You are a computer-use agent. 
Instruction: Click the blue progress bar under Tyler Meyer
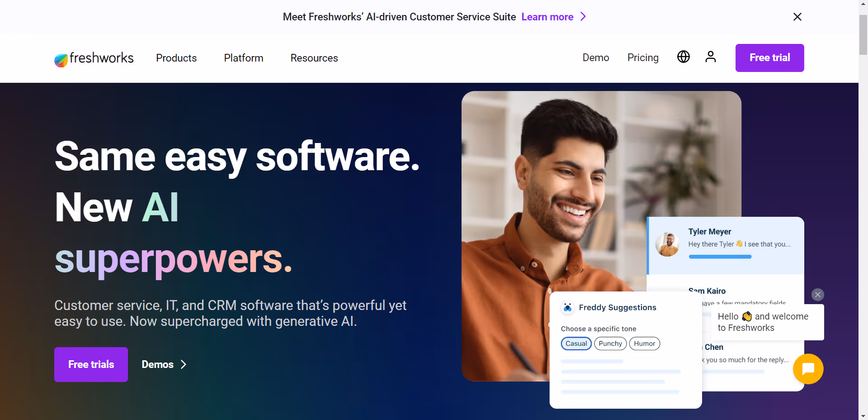coord(720,257)
